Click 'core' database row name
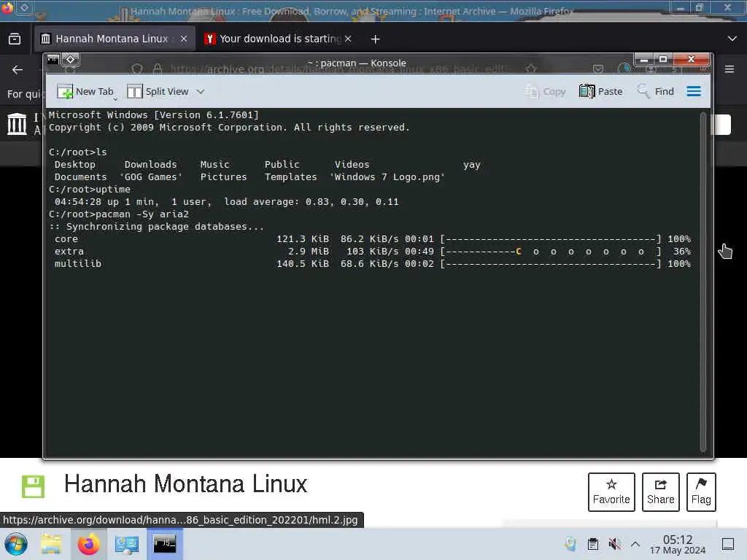This screenshot has width=747, height=560. (66, 239)
